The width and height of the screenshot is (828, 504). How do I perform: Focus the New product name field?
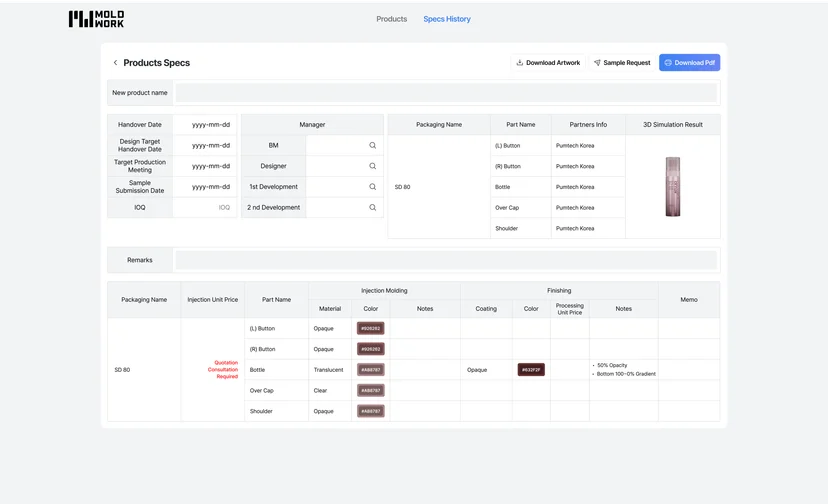point(446,92)
